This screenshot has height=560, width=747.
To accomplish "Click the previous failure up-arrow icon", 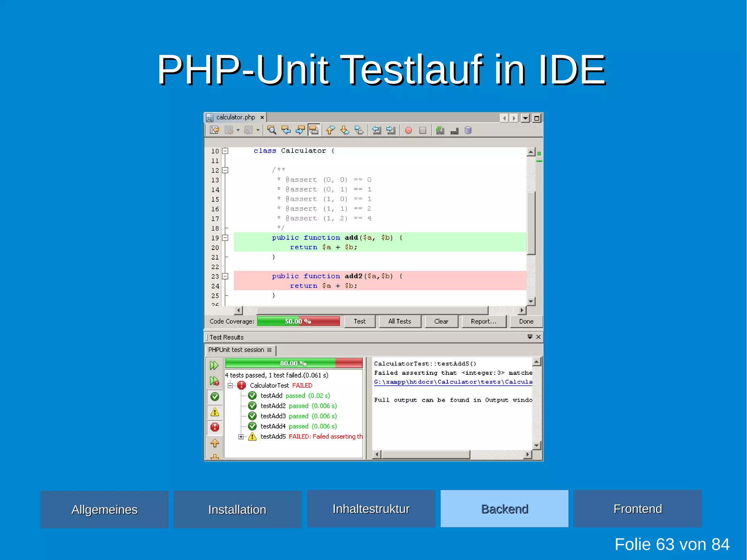I will pyautogui.click(x=215, y=443).
